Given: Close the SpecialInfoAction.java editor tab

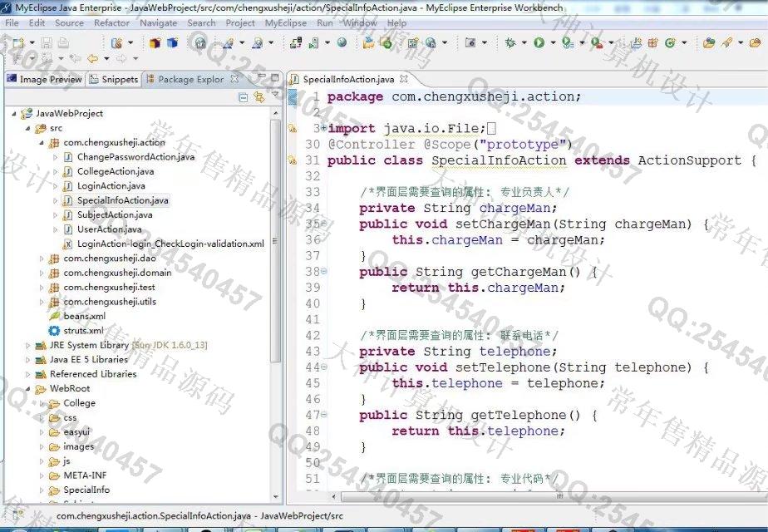Looking at the screenshot, I should click(404, 78).
